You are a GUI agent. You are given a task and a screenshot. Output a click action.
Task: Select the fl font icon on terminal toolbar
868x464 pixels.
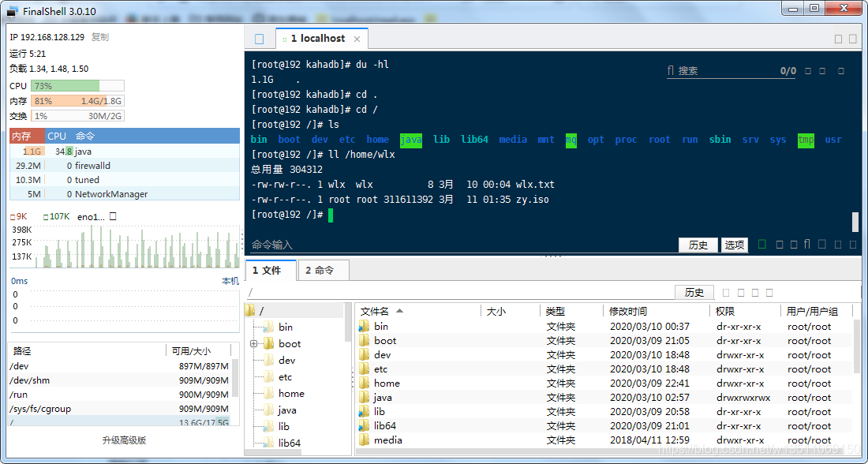tap(806, 245)
